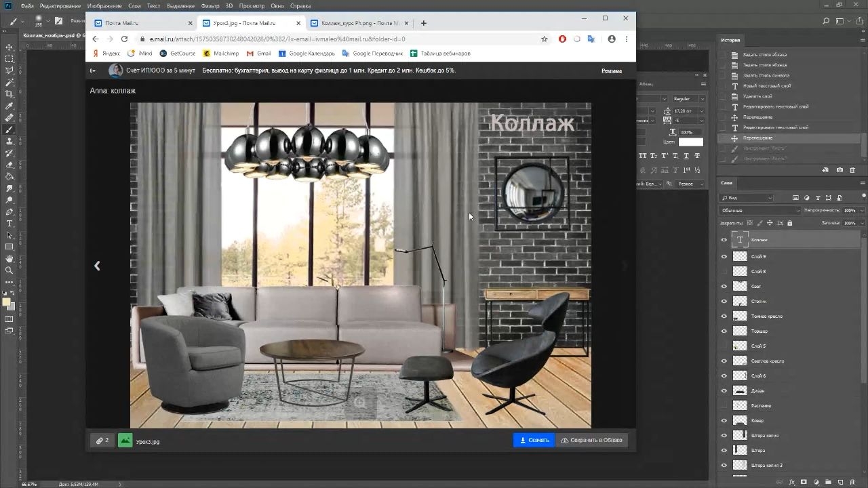Open the brush preset picker dropdown
This screenshot has height=488, width=868.
47,21
